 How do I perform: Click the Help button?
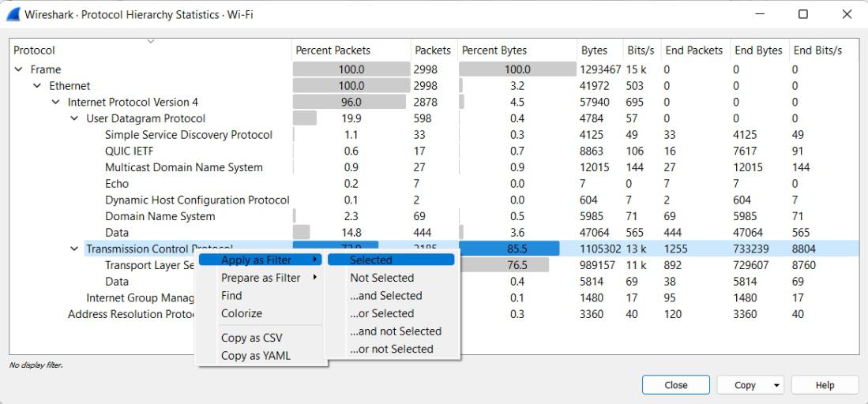coord(825,385)
